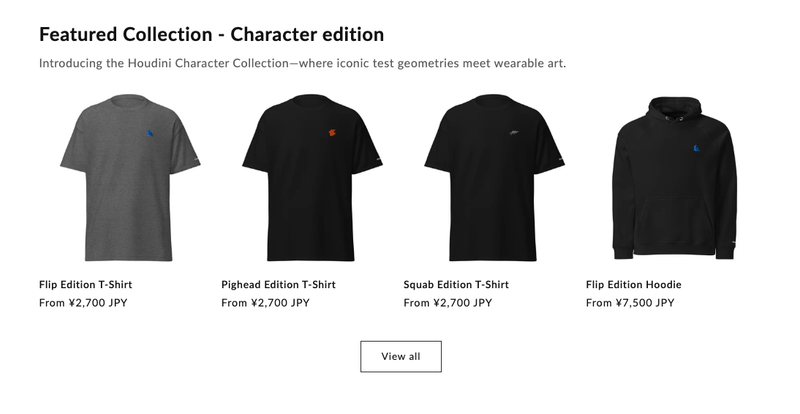This screenshot has height=414, width=800.
Task: Click the View all button
Action: point(401,356)
